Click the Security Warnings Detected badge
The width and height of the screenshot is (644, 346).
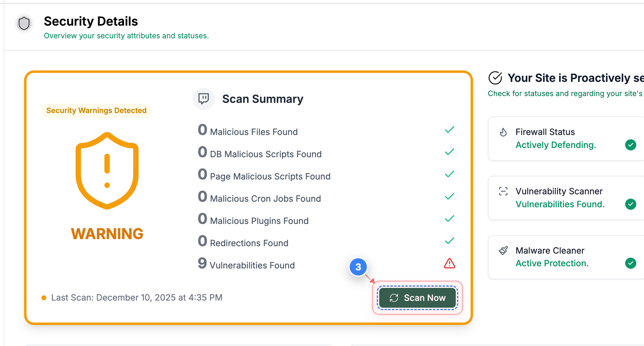tap(96, 110)
